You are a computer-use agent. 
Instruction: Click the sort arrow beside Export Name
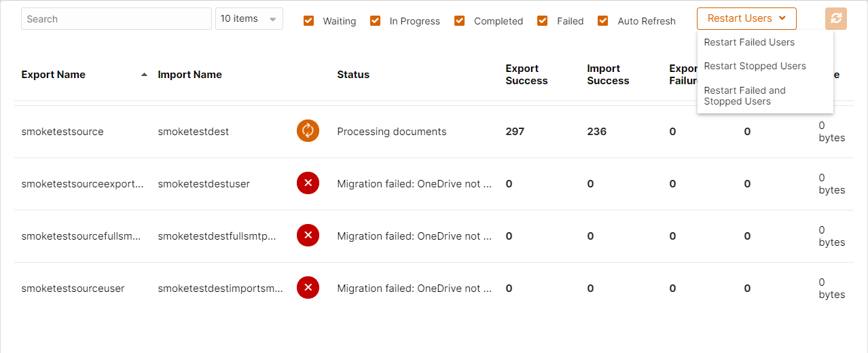click(144, 75)
